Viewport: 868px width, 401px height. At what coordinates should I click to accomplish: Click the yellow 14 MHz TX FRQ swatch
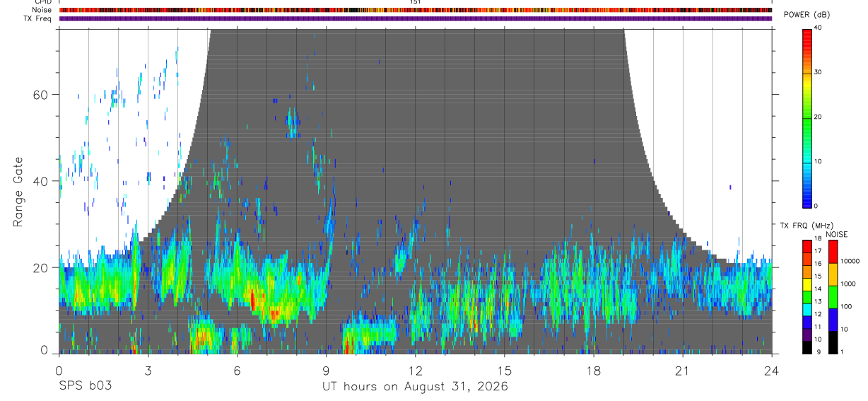(807, 284)
